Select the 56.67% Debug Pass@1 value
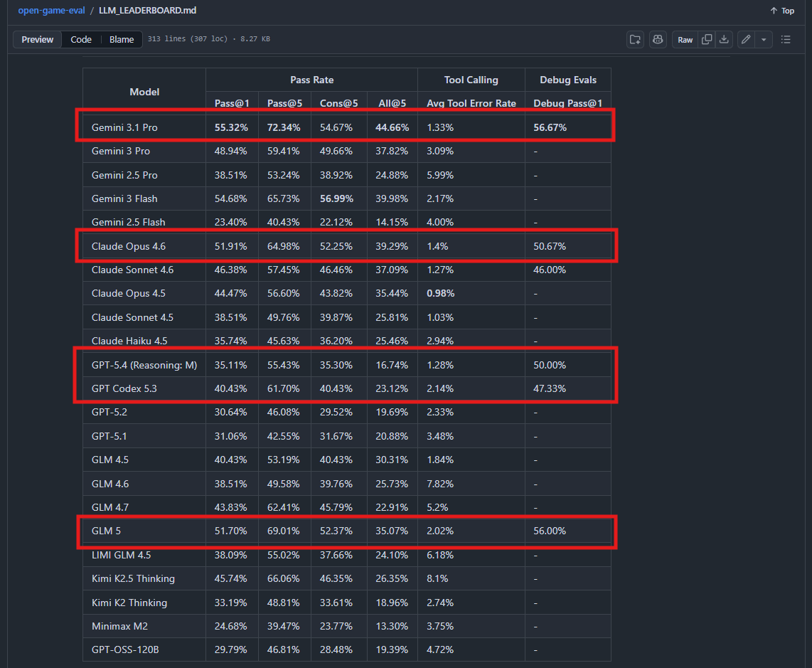Image resolution: width=812 pixels, height=668 pixels. [550, 127]
